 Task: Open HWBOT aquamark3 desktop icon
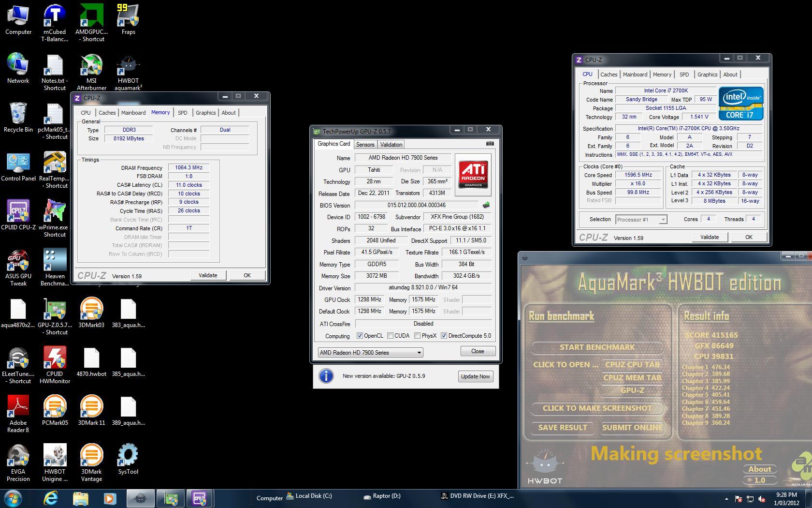click(128, 72)
